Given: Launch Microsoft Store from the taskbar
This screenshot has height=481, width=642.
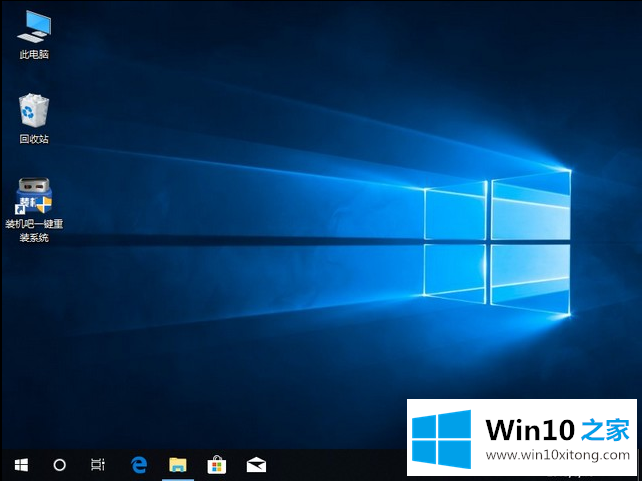Looking at the screenshot, I should tap(216, 464).
